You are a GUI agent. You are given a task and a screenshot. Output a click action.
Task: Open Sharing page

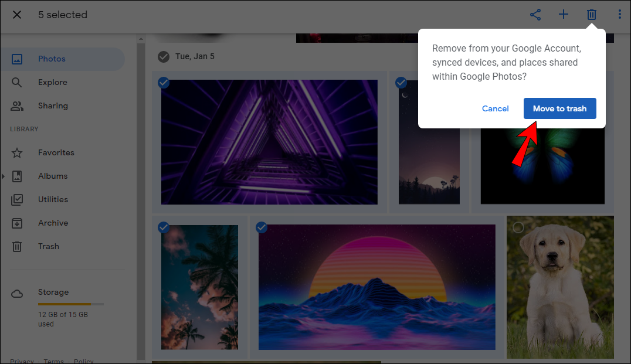pyautogui.click(x=53, y=106)
